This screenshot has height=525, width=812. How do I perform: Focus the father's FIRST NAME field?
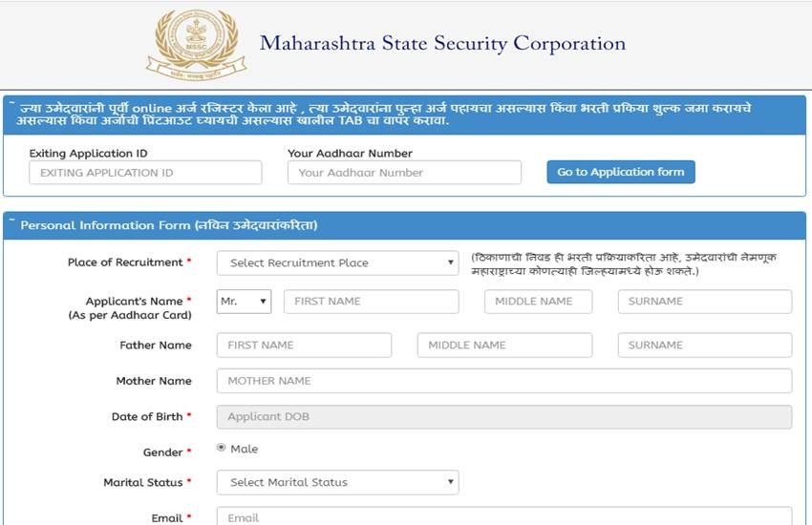[x=304, y=346]
